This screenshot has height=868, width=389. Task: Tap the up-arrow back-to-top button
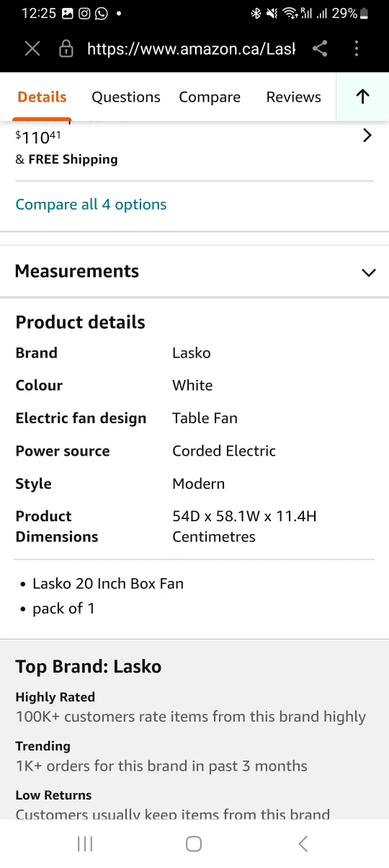coord(363,97)
